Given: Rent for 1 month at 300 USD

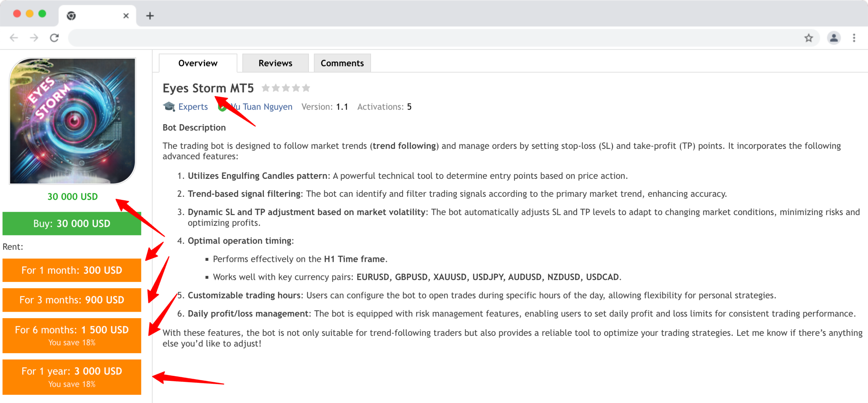Looking at the screenshot, I should click(72, 270).
